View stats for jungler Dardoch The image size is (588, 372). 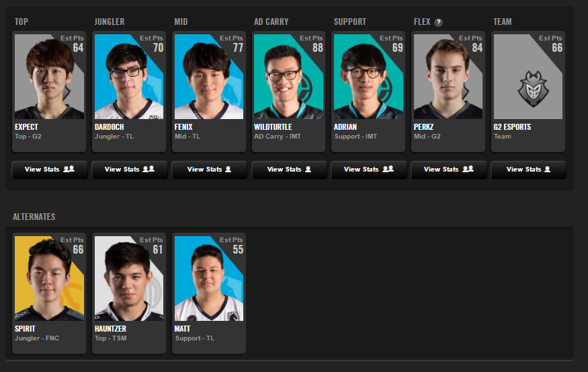(130, 170)
